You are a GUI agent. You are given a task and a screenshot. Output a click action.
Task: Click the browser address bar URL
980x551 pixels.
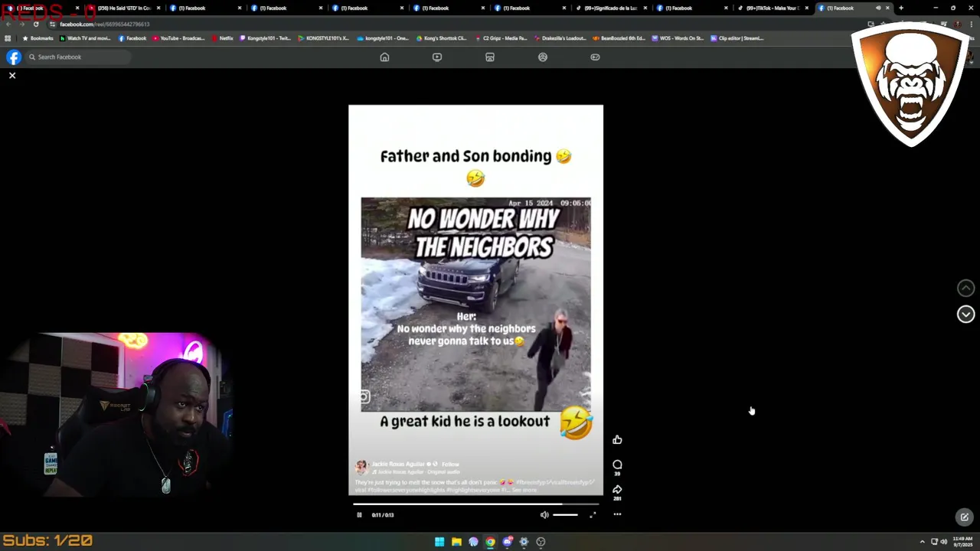(x=104, y=24)
